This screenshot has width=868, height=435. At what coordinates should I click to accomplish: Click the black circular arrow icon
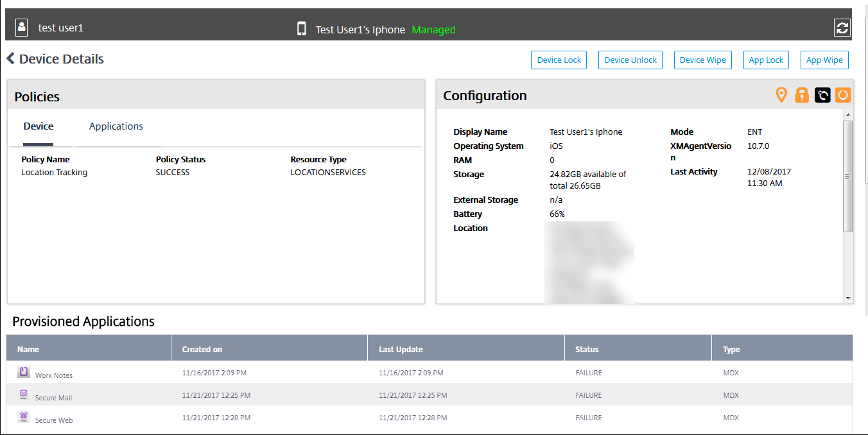click(822, 96)
